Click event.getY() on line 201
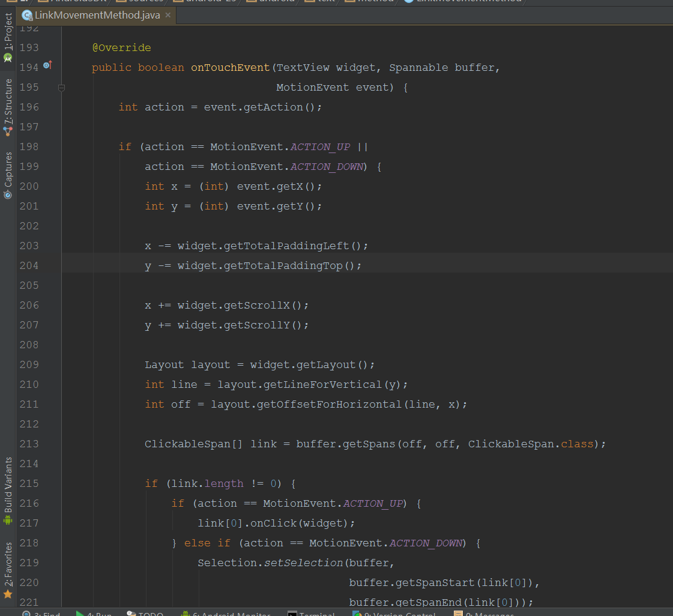The height and width of the screenshot is (616, 673). tap(276, 206)
